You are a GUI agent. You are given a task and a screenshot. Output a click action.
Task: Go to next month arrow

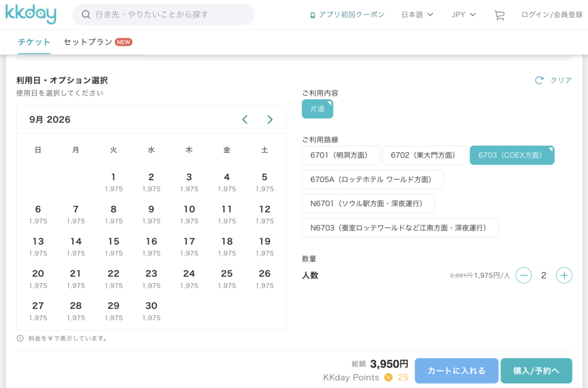coord(270,119)
